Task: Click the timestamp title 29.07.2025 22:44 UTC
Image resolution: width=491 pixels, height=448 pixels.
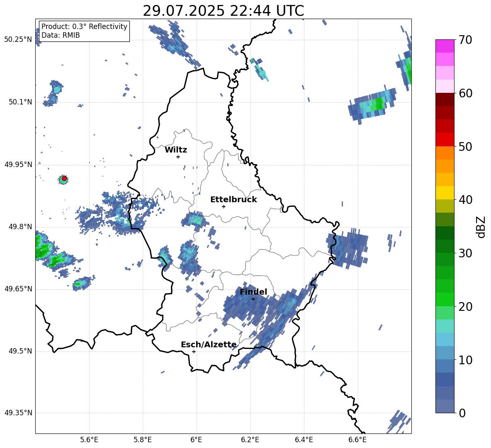Action: coord(223,11)
